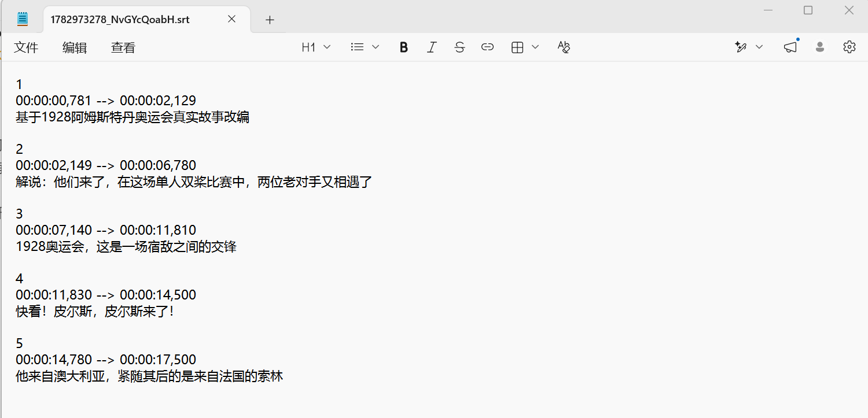868x418 pixels.
Task: Click the line 基于1928阿姆斯特丹奥运会真实故事改编
Action: (x=133, y=117)
